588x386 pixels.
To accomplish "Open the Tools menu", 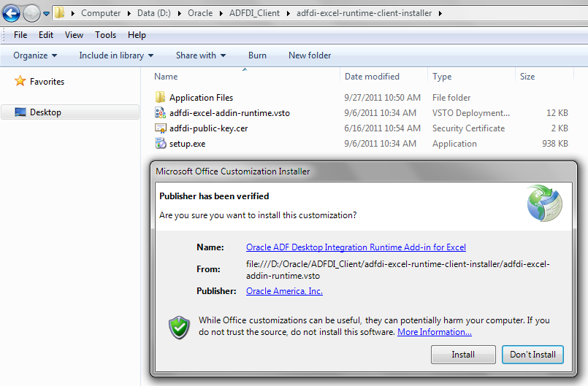I will point(105,35).
